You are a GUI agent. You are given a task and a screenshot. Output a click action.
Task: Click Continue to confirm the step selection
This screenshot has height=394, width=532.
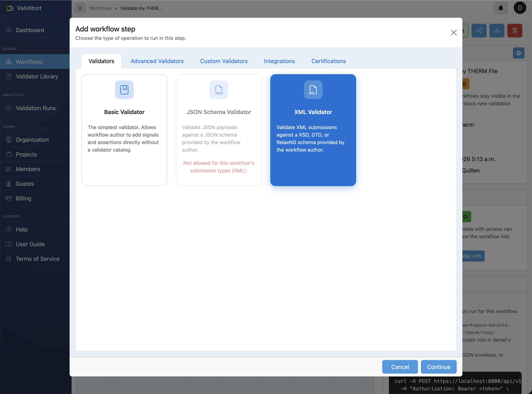click(x=438, y=367)
